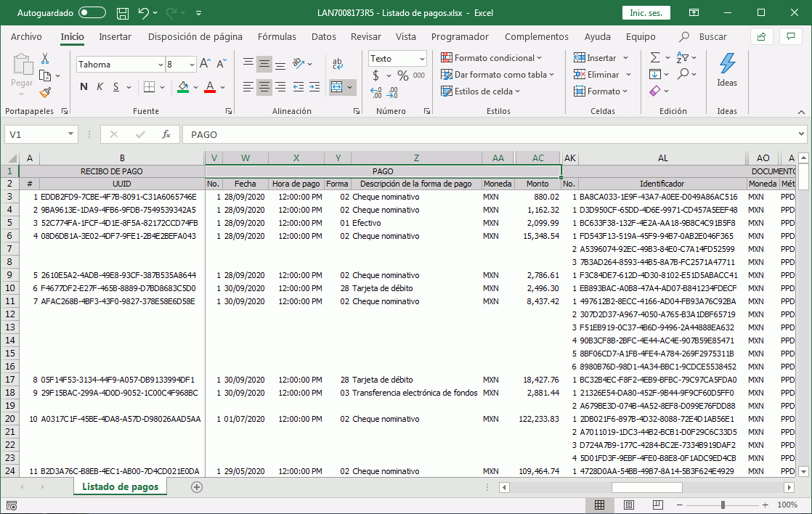The height and width of the screenshot is (514, 812).
Task: Switch to the Insertar ribbon tab
Action: [115, 36]
